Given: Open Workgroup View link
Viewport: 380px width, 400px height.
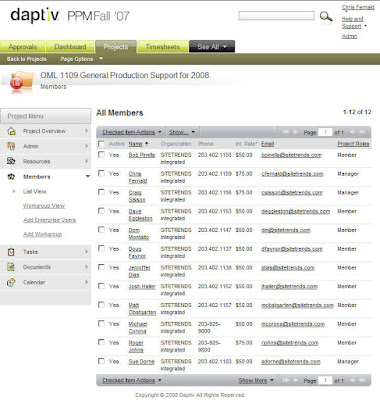Looking at the screenshot, I should coord(44,206).
